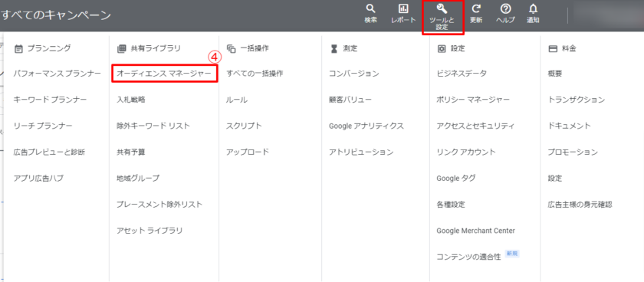Open リンク アカウント

(x=466, y=152)
